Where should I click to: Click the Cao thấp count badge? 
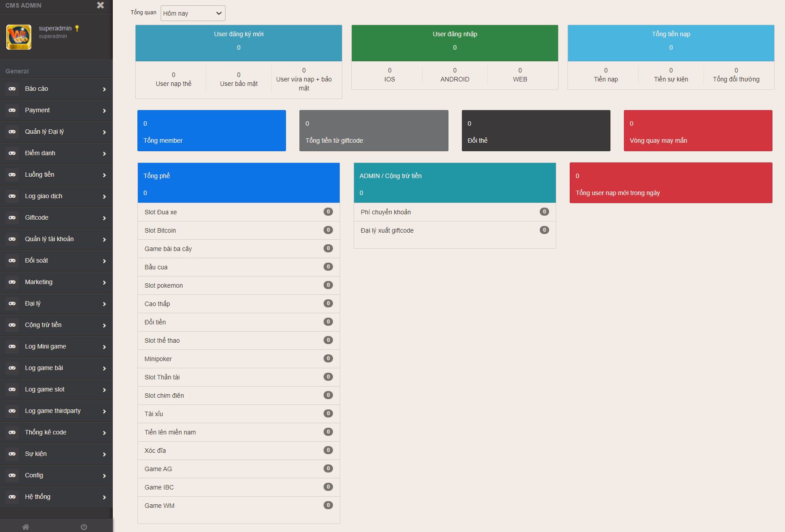(328, 303)
